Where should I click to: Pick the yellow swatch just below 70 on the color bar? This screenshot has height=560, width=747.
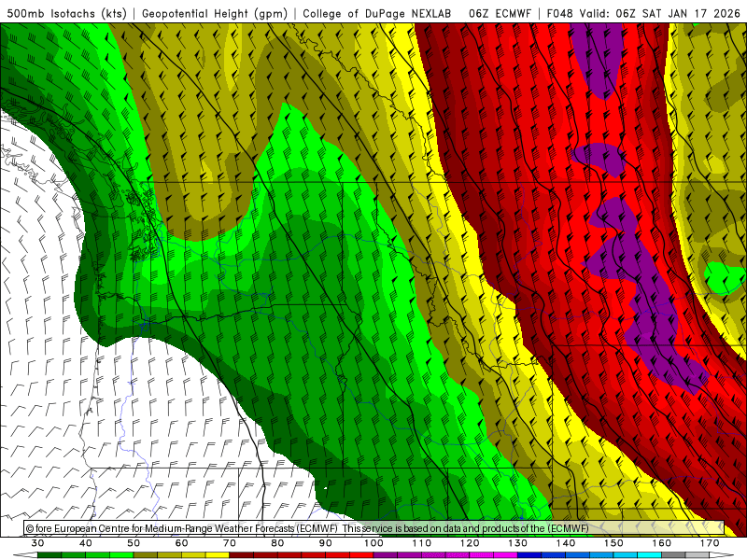[218, 555]
